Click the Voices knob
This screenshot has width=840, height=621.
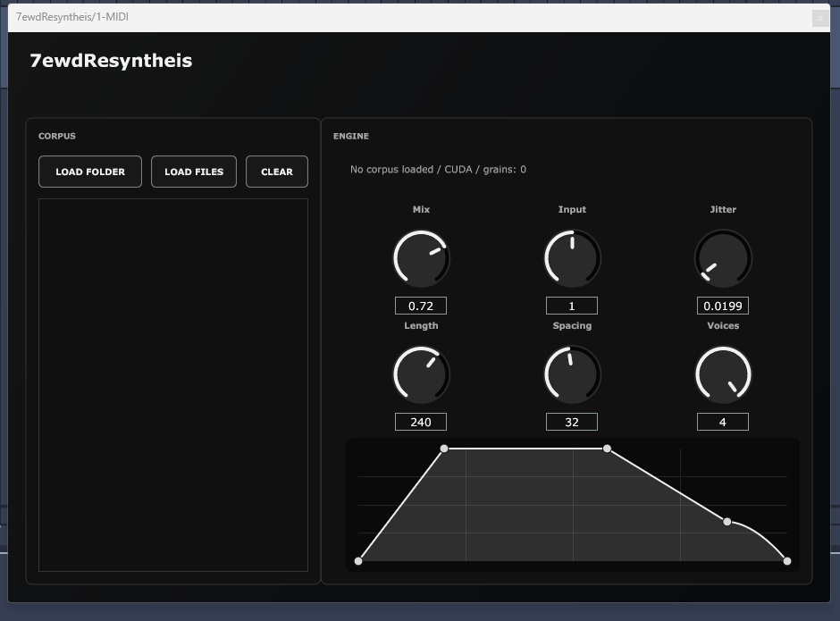click(723, 374)
